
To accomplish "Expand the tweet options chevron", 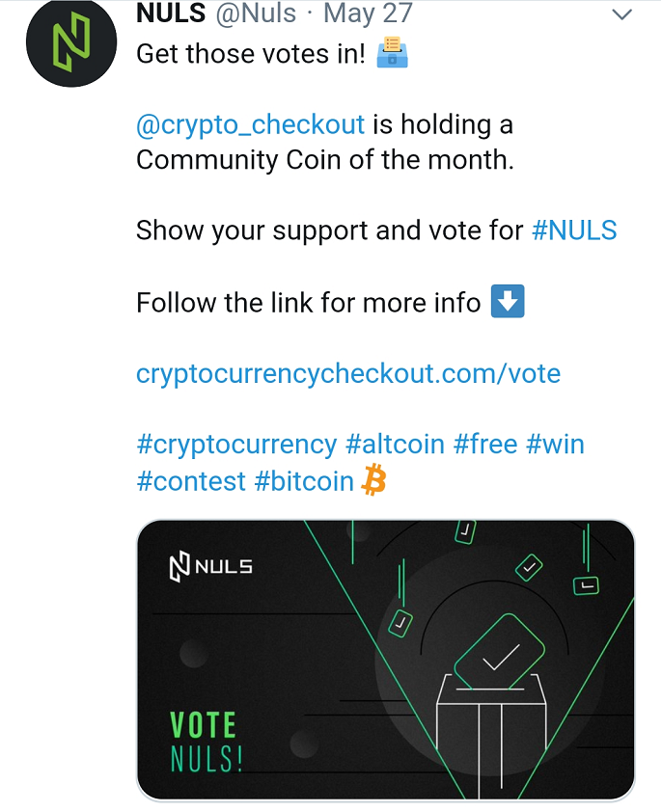I will pos(621,14).
